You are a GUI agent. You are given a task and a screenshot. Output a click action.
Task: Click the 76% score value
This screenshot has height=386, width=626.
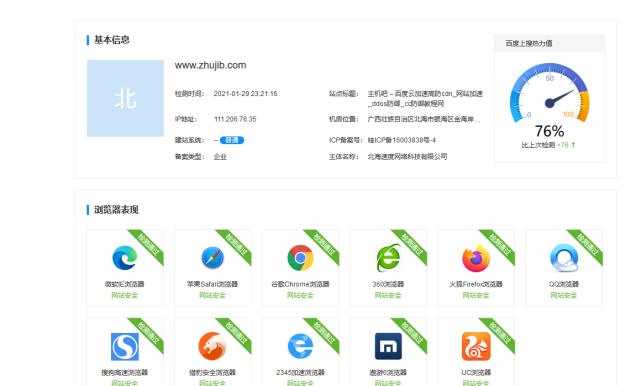tap(549, 131)
